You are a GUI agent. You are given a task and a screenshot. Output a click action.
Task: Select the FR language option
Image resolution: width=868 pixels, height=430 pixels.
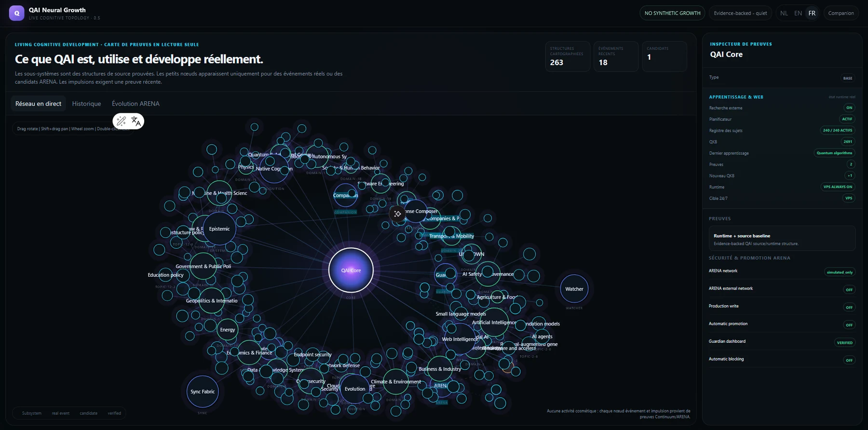pyautogui.click(x=812, y=13)
